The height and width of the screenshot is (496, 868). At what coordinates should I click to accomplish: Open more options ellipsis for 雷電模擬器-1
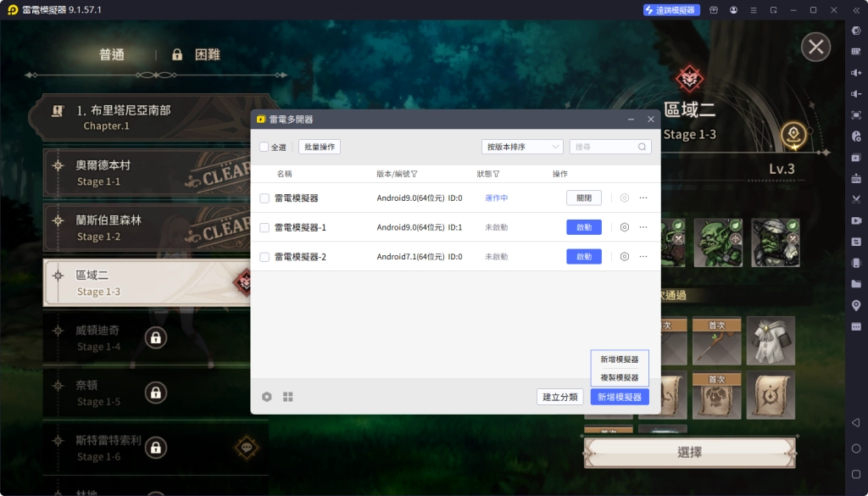[643, 227]
